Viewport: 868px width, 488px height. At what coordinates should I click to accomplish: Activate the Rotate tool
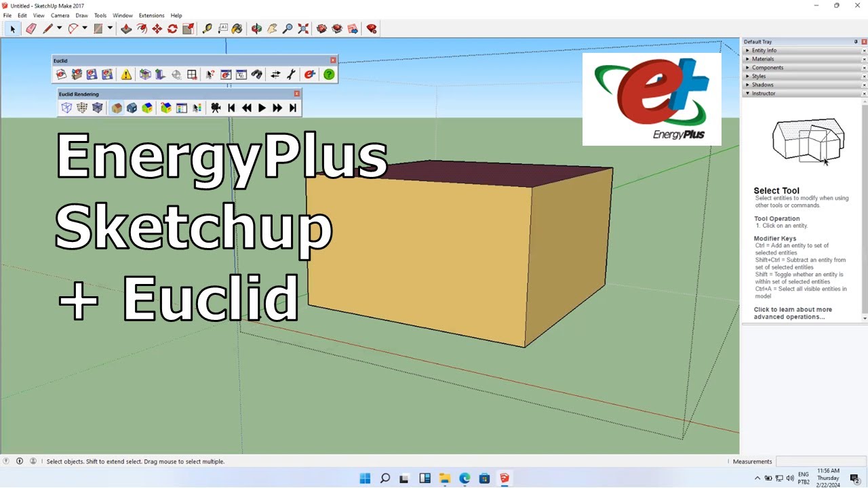click(172, 28)
